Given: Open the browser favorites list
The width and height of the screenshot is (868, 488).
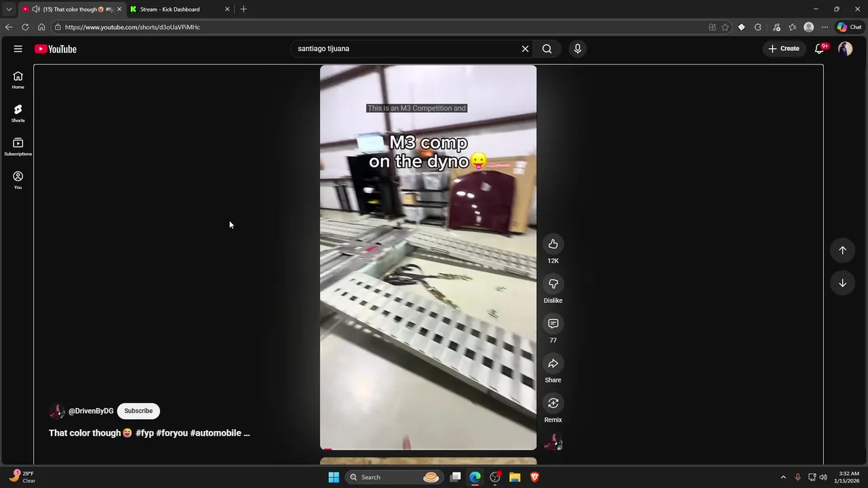Looking at the screenshot, I should (x=792, y=27).
